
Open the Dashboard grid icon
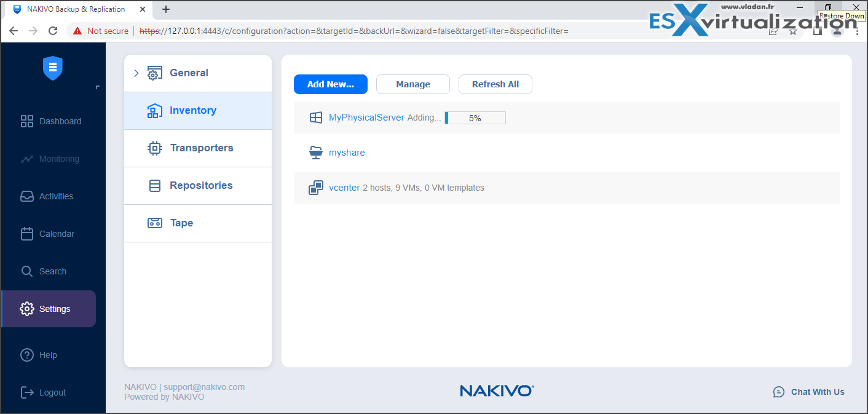coord(27,121)
